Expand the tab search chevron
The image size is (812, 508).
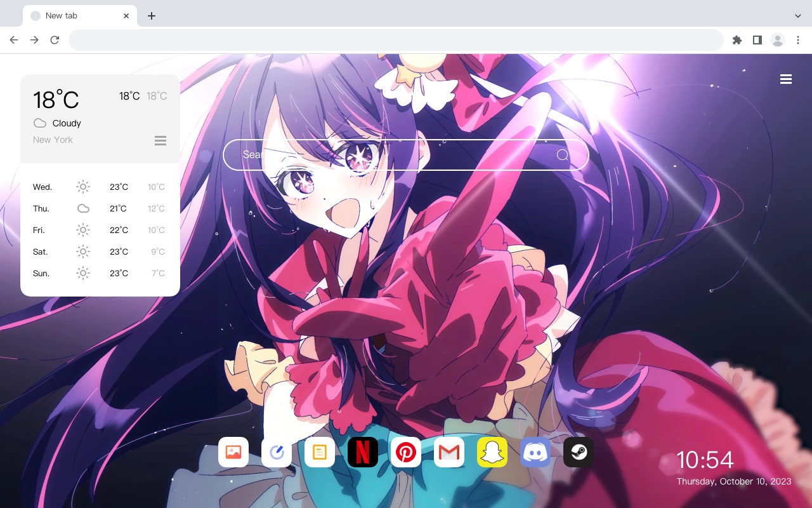798,16
